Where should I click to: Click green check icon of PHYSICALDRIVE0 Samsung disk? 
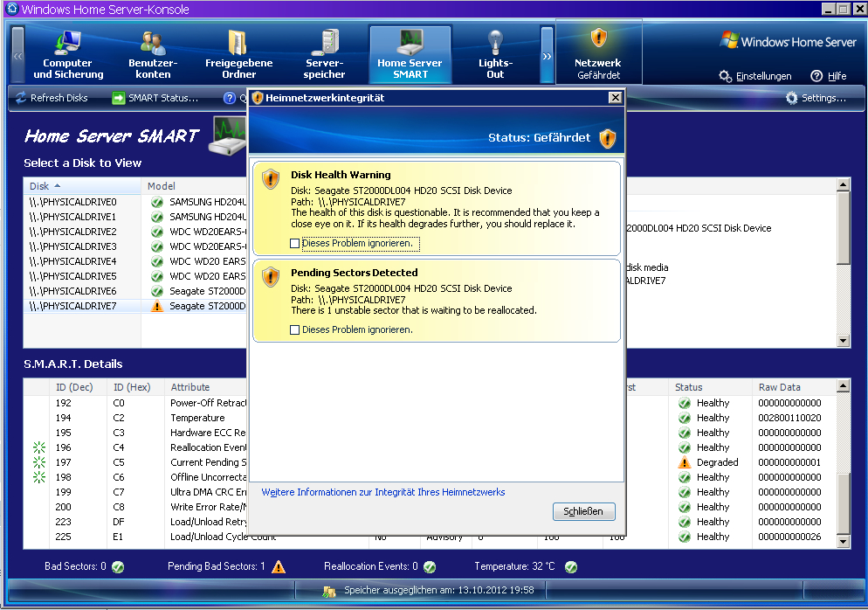[x=157, y=202]
